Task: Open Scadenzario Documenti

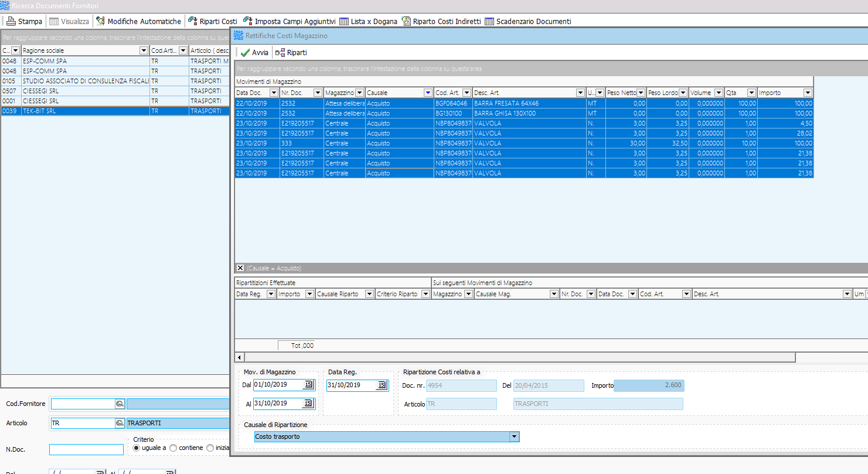Action: pos(527,21)
